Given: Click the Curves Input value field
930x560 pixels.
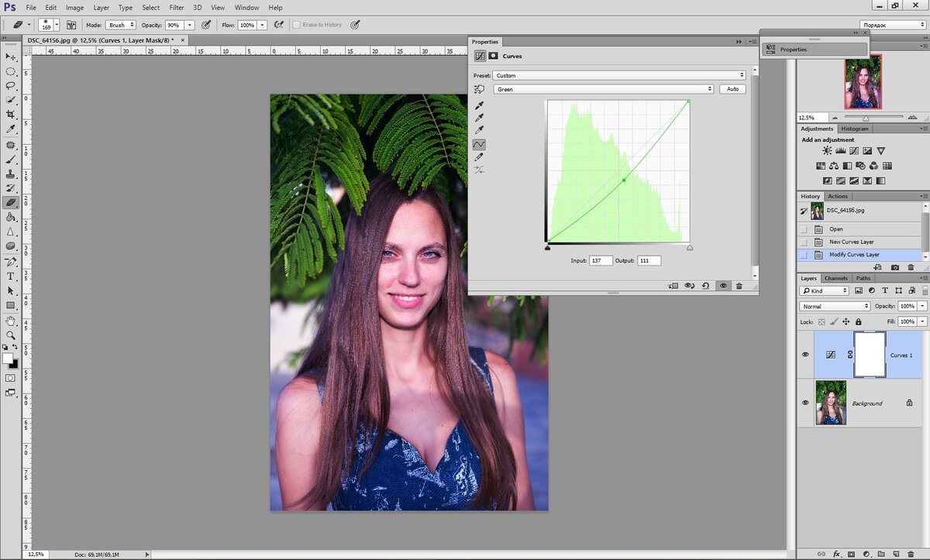Looking at the screenshot, I should click(x=601, y=261).
